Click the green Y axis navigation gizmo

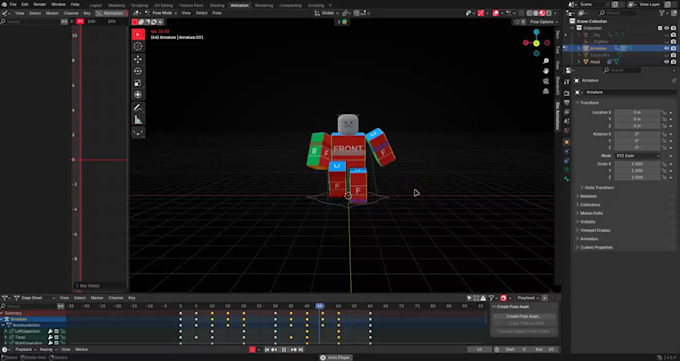[x=536, y=43]
